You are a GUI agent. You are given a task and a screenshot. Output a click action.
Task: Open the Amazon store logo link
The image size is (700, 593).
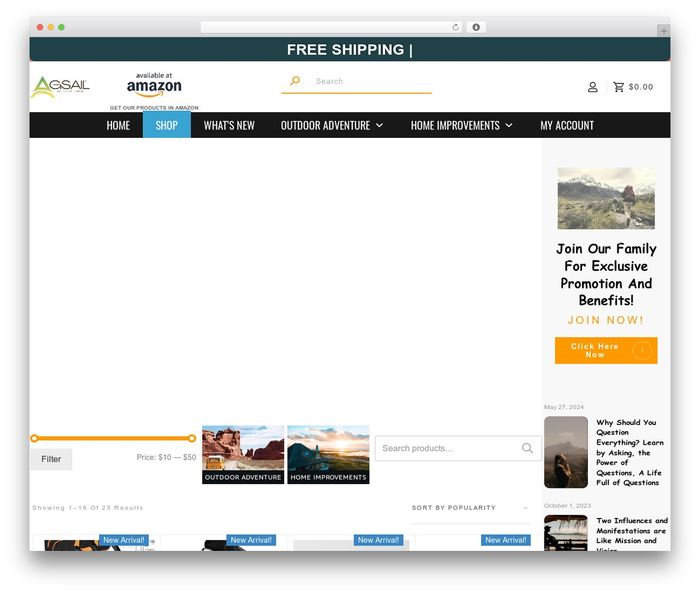click(154, 85)
